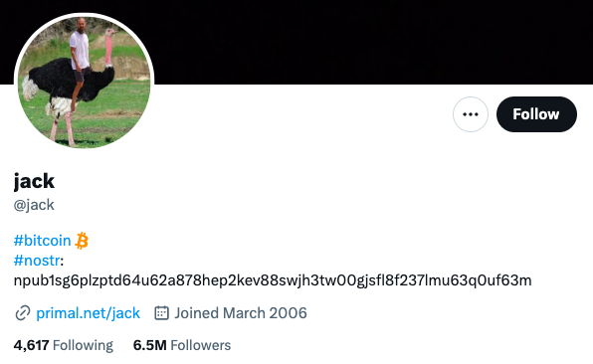593x364 pixels.
Task: View the 4,617 Following list
Action: (63, 345)
